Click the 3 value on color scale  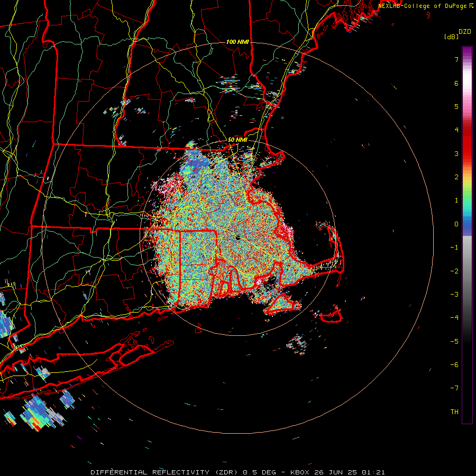tap(456, 153)
